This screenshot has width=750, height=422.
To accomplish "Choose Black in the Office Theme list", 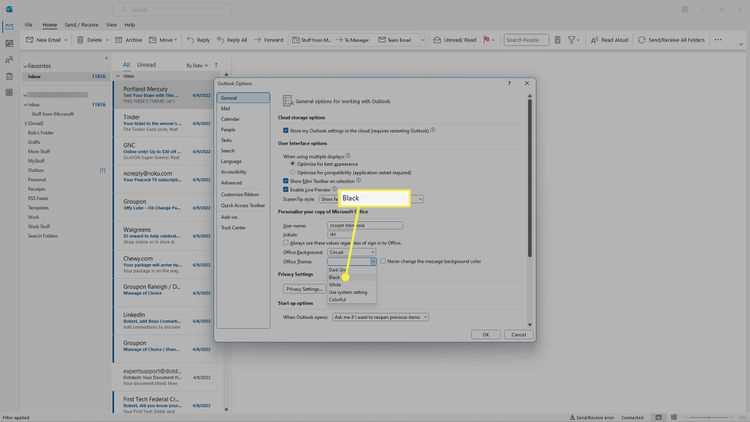I will 352,277.
